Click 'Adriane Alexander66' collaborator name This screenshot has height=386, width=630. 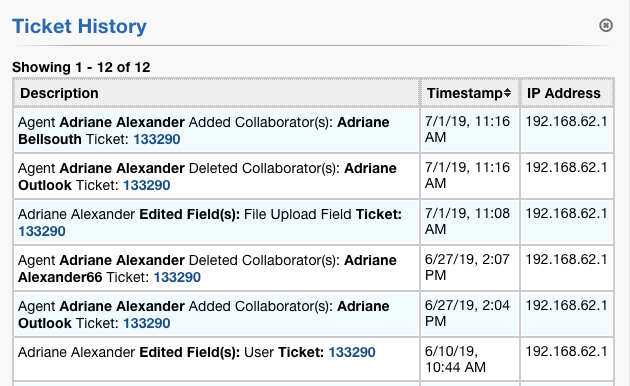click(207, 269)
